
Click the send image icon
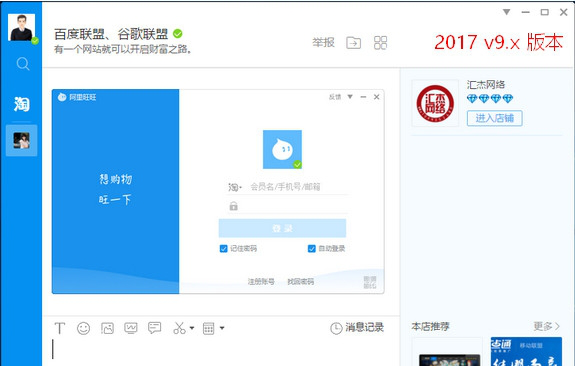pyautogui.click(x=107, y=328)
